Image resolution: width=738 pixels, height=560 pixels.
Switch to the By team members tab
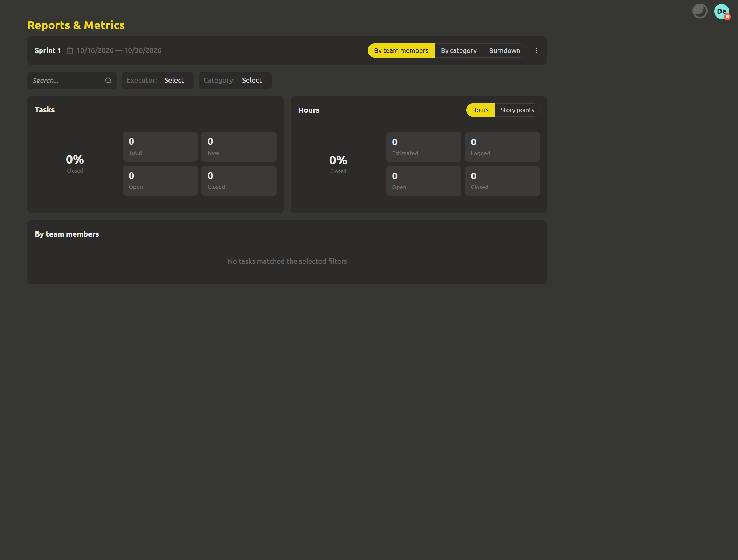[401, 51]
